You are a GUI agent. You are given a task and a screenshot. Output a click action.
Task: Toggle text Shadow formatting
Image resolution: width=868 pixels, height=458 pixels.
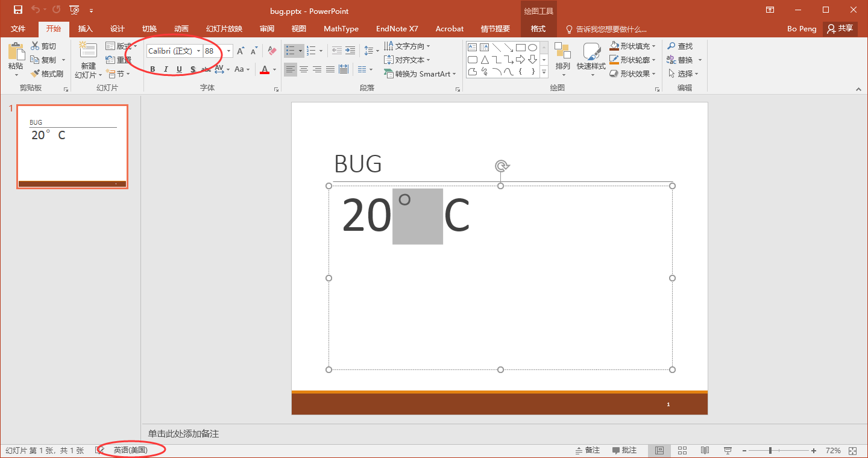click(x=192, y=69)
